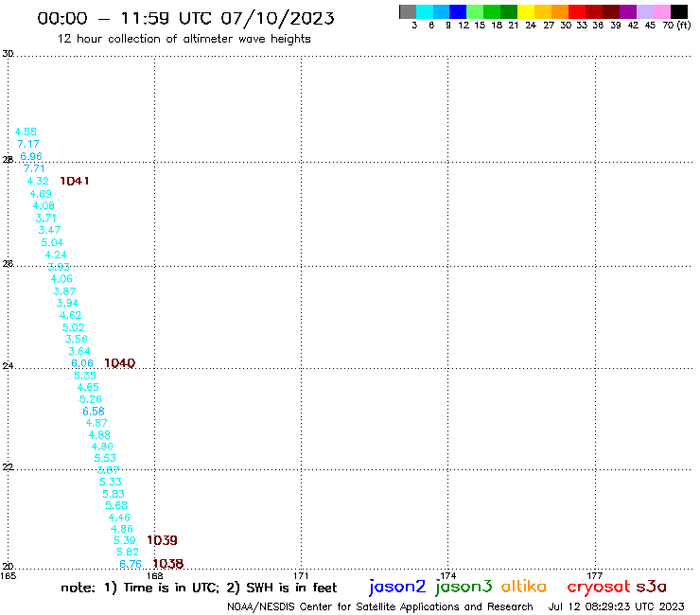Click the wave height value 5.68

pyautogui.click(x=116, y=505)
